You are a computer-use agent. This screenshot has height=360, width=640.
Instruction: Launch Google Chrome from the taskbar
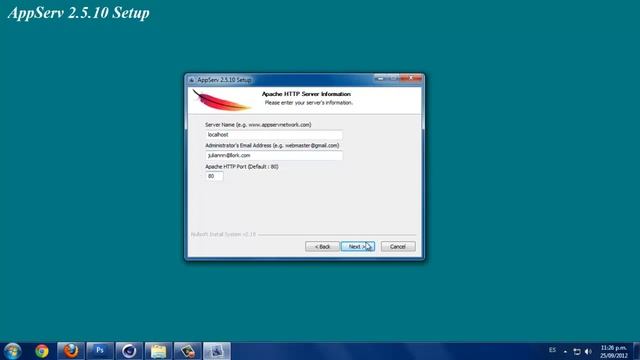[x=42, y=351]
